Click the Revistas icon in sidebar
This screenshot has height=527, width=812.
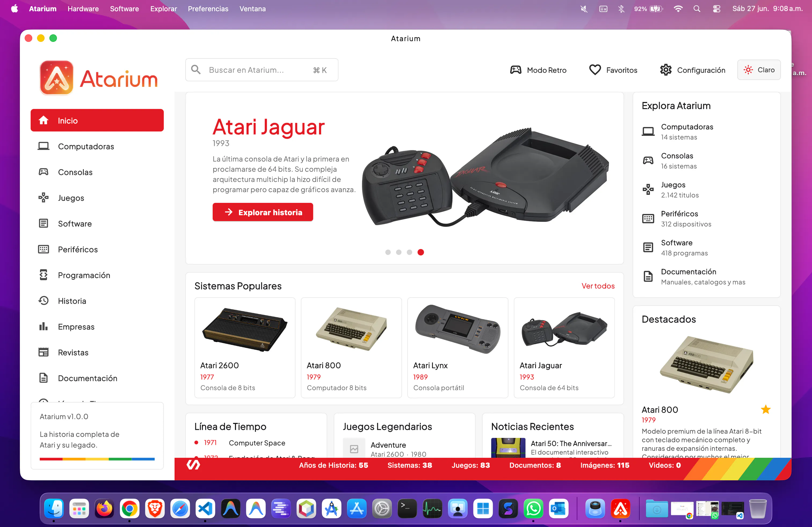[43, 352]
